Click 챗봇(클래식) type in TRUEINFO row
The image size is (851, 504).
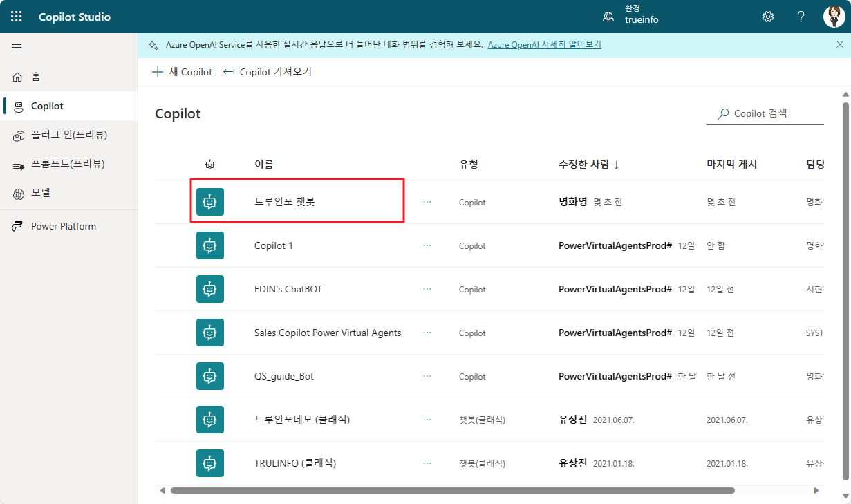pos(482,463)
